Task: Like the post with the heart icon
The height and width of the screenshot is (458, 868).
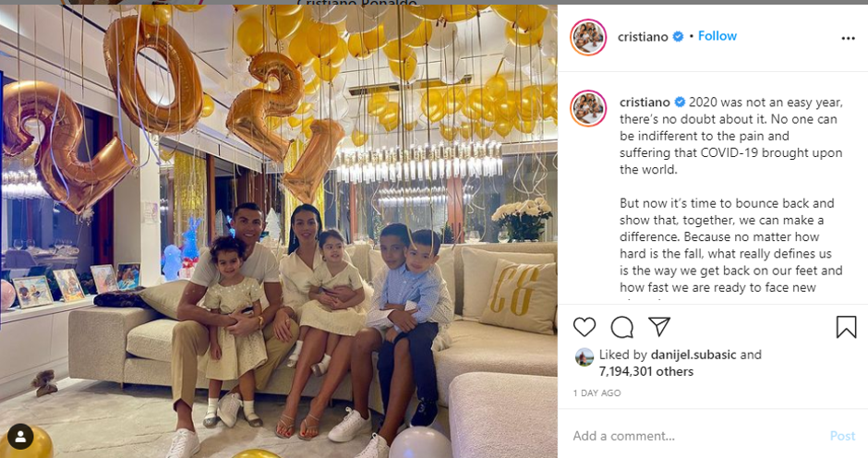Action: coord(584,327)
